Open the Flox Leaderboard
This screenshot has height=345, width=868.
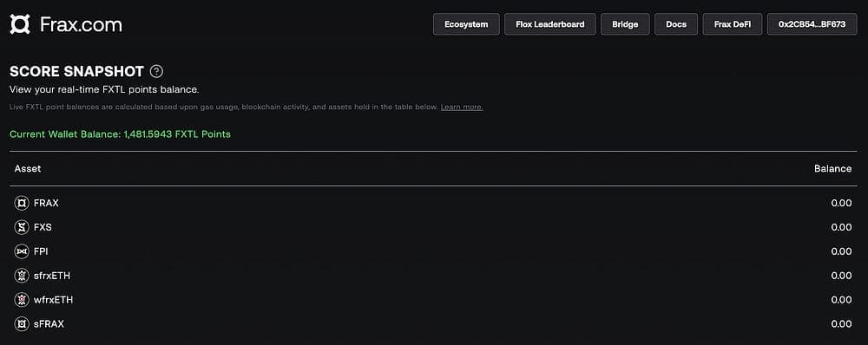pos(549,24)
